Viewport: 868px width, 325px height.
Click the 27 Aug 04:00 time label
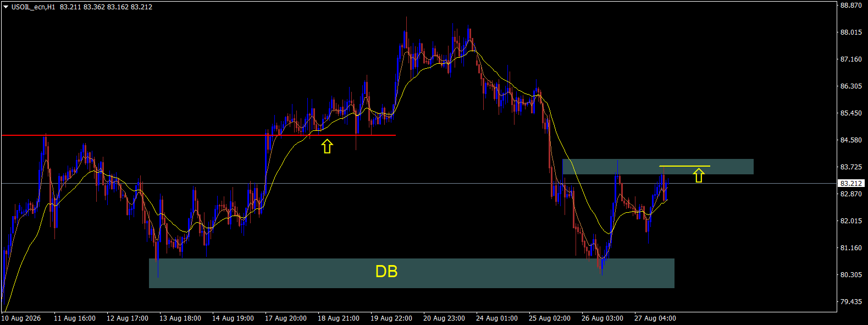(x=655, y=318)
